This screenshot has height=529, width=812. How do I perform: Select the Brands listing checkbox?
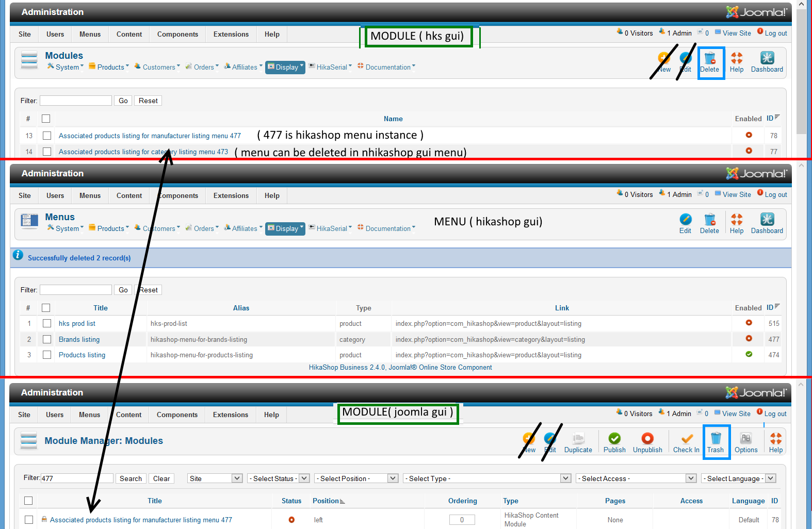click(x=47, y=339)
